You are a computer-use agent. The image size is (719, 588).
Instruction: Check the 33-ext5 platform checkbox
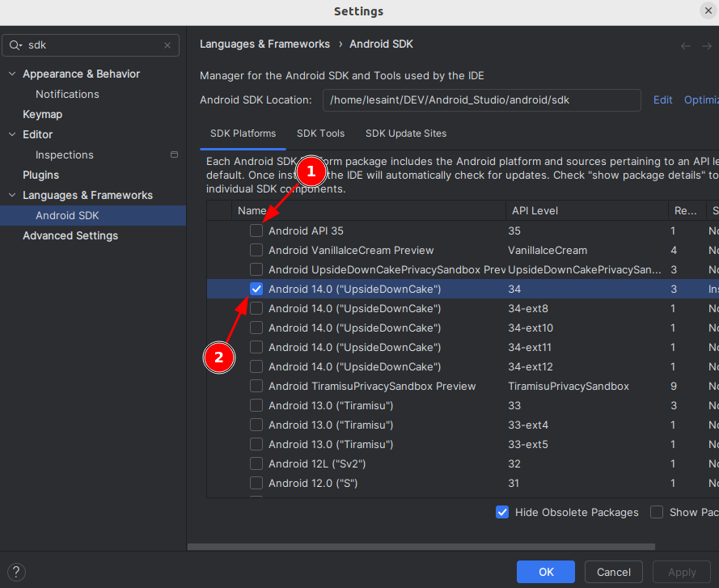256,444
